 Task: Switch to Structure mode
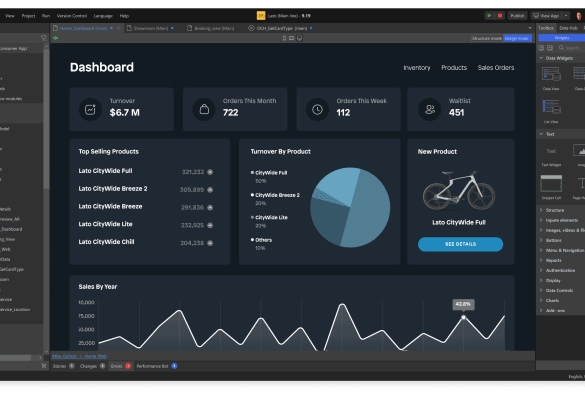tap(487, 38)
